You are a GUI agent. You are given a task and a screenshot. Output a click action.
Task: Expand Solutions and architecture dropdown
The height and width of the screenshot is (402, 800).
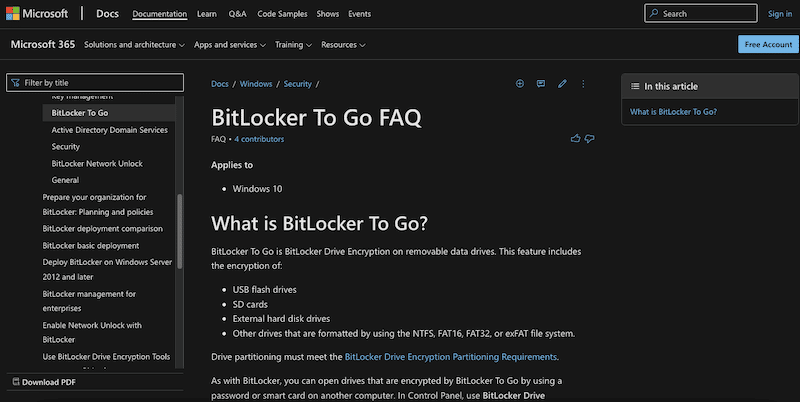tap(134, 45)
